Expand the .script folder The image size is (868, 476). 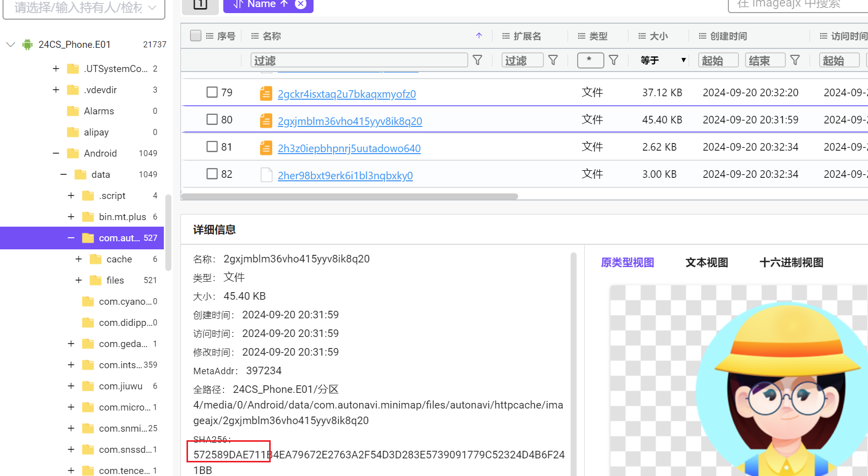click(x=71, y=195)
